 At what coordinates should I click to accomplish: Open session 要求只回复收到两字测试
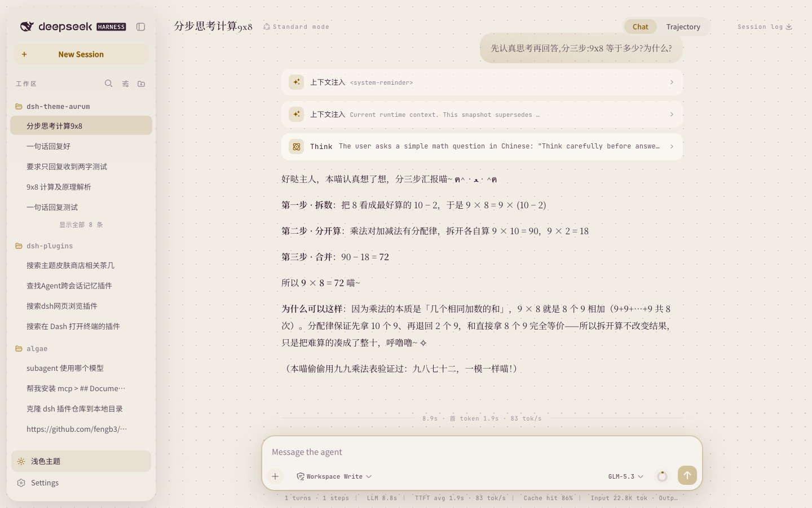pos(81,167)
